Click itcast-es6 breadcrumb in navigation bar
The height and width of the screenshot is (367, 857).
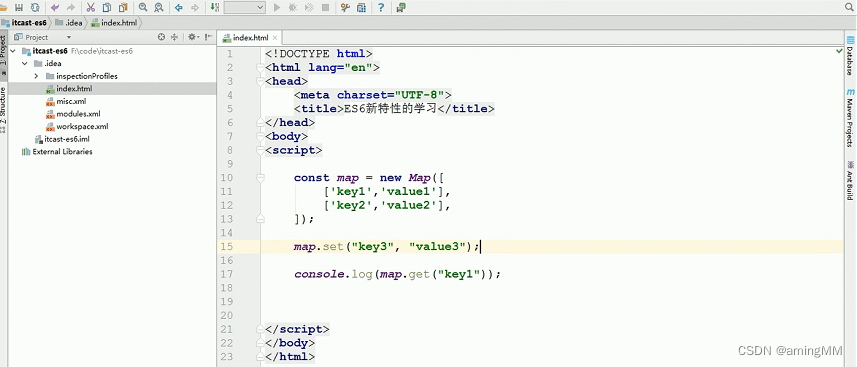(x=25, y=23)
